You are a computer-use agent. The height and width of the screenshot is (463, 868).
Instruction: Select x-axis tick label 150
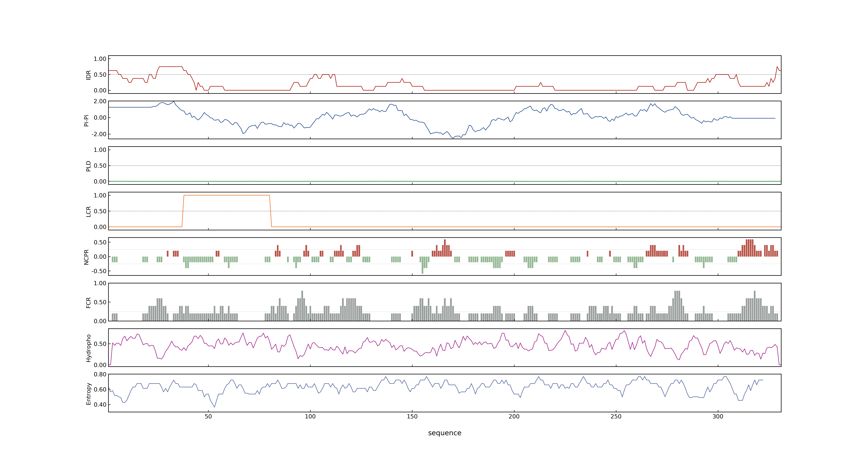click(412, 416)
